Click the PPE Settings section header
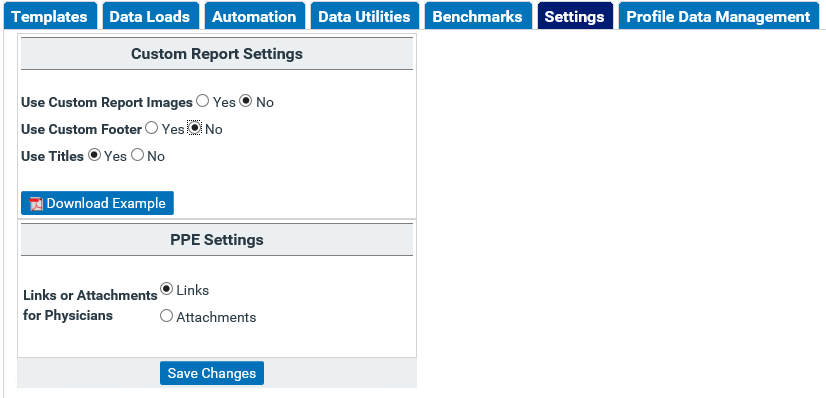This screenshot has width=826, height=398. pyautogui.click(x=217, y=240)
